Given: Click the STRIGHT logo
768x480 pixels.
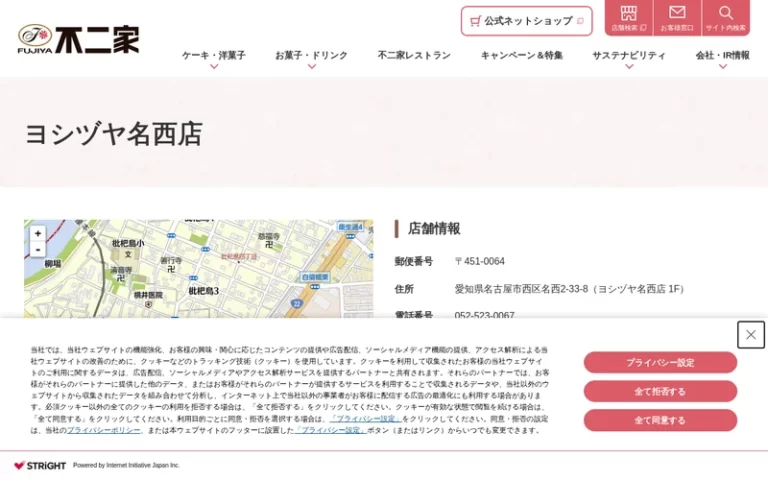Looking at the screenshot, I should click(40, 465).
